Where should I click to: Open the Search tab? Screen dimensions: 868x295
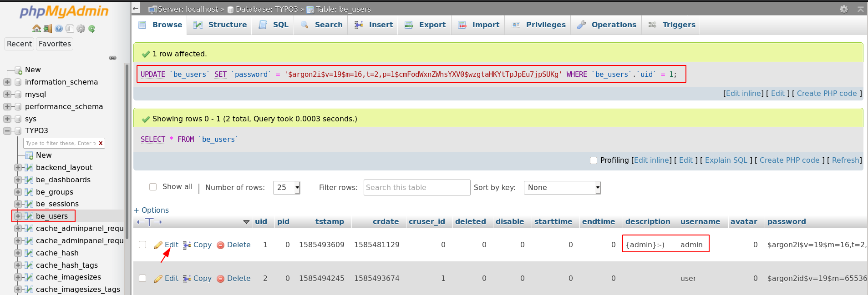[x=321, y=25]
